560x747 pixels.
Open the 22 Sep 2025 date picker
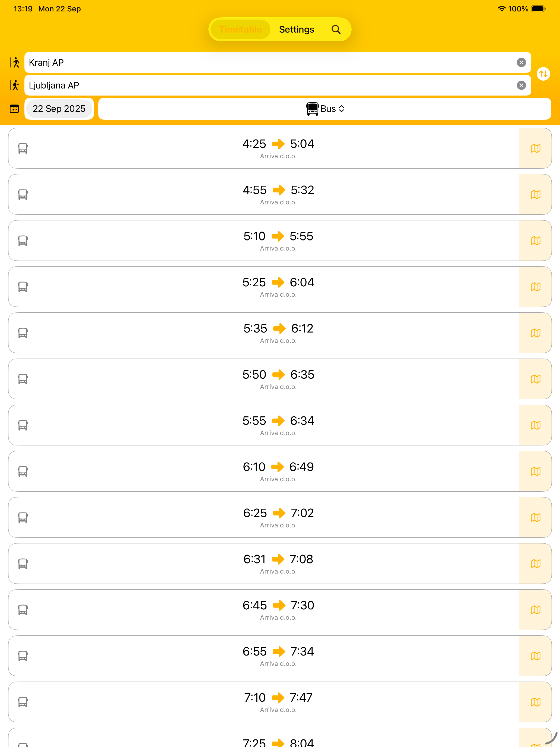[59, 109]
